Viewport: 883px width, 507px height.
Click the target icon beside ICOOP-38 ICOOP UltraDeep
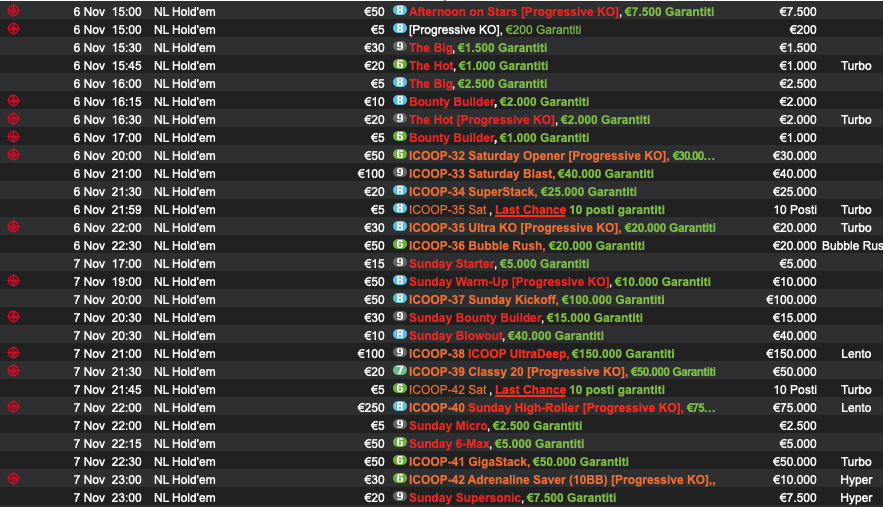[x=14, y=353]
